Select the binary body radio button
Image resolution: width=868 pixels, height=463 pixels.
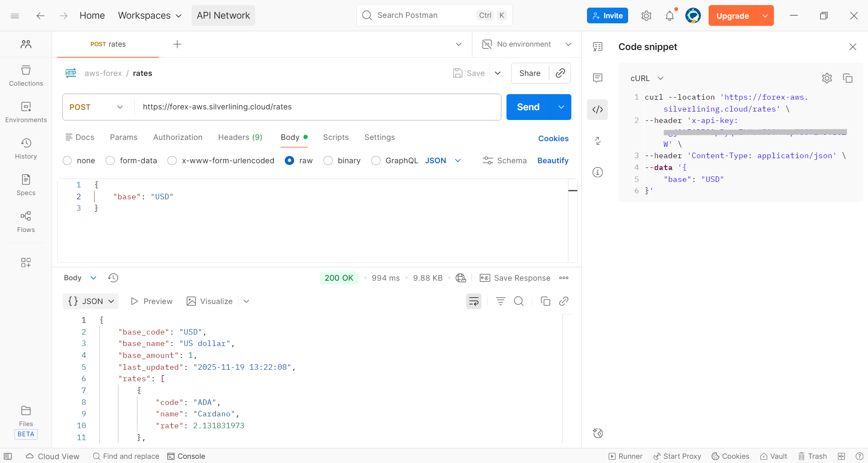pos(328,161)
